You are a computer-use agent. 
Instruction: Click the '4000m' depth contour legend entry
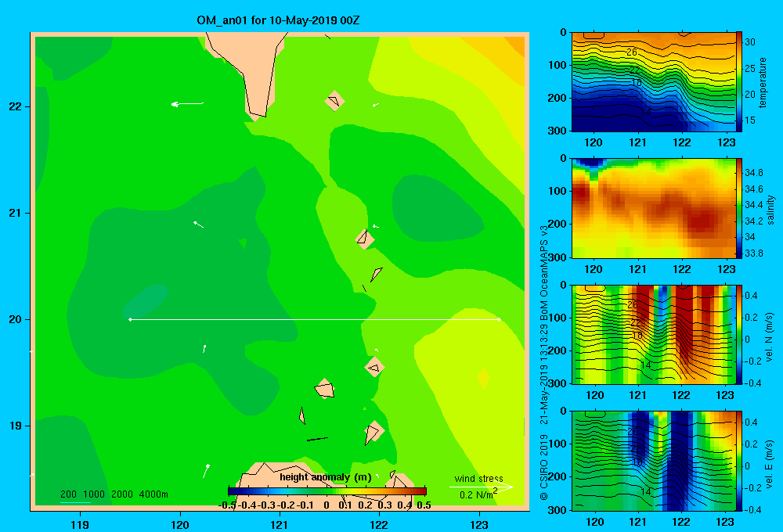pyautogui.click(x=153, y=494)
